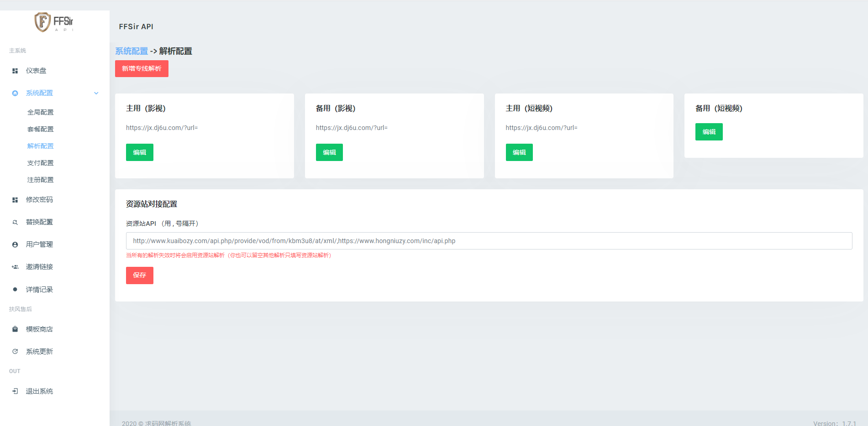Click the user avatar icon beside 用户管理
This screenshot has width=868, height=426.
[x=15, y=244]
